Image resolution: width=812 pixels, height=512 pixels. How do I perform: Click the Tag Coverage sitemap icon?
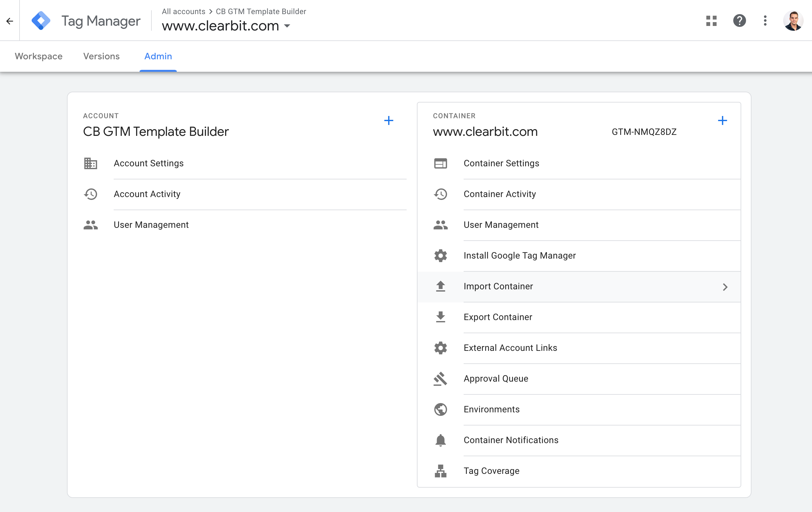(440, 471)
